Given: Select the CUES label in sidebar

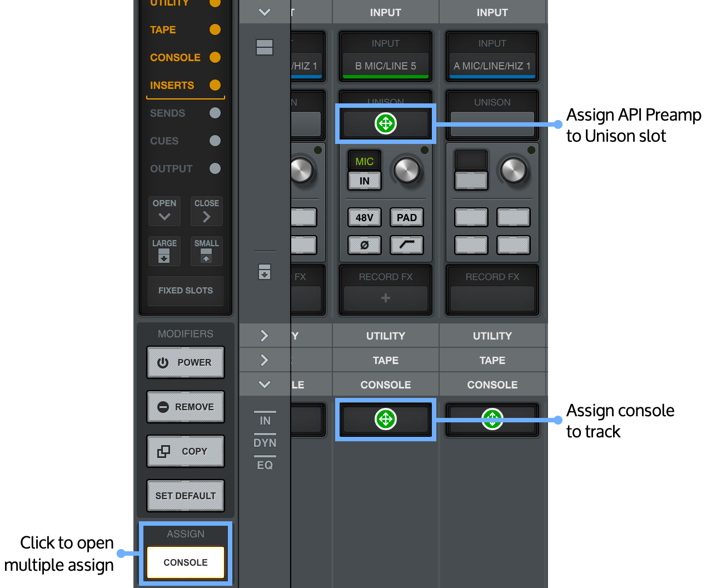Looking at the screenshot, I should (x=164, y=141).
